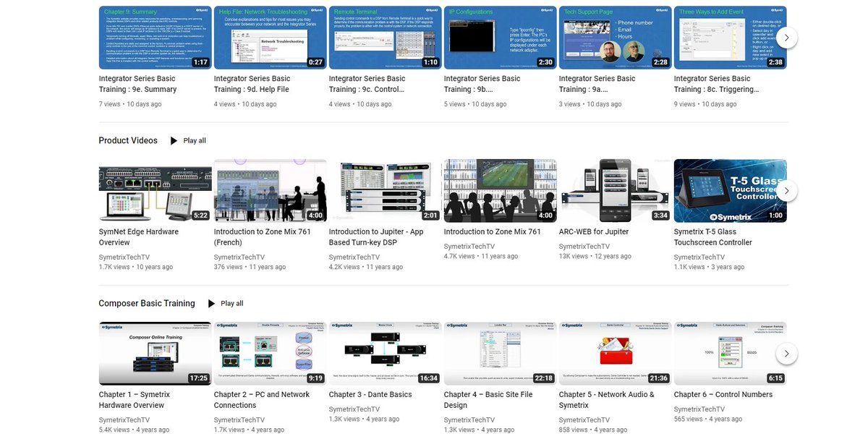Click Introduction to Zone Mix 761 (French) title
This screenshot has width=868, height=439.
(x=263, y=237)
